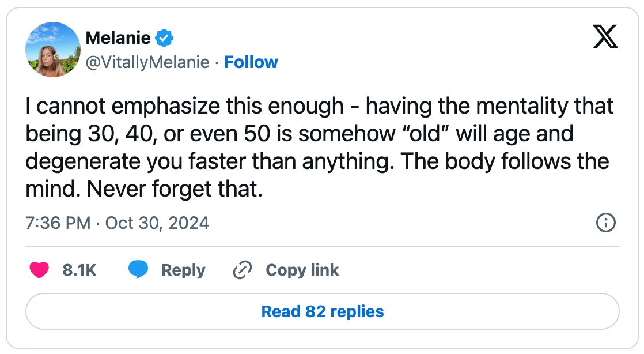The width and height of the screenshot is (644, 354).
Task: Click the X logo in the corner
Action: pos(605,38)
